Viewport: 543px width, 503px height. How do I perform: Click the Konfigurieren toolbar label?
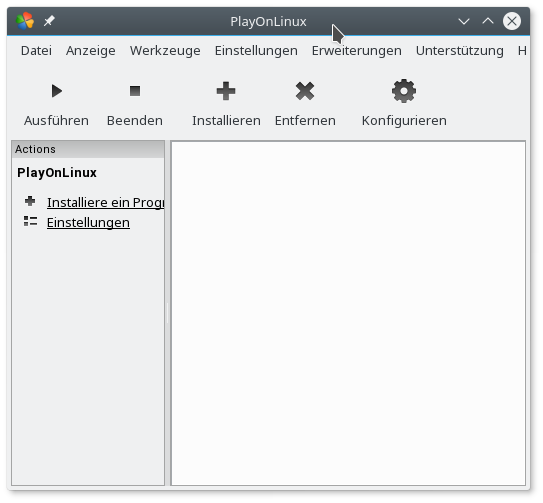[404, 121]
